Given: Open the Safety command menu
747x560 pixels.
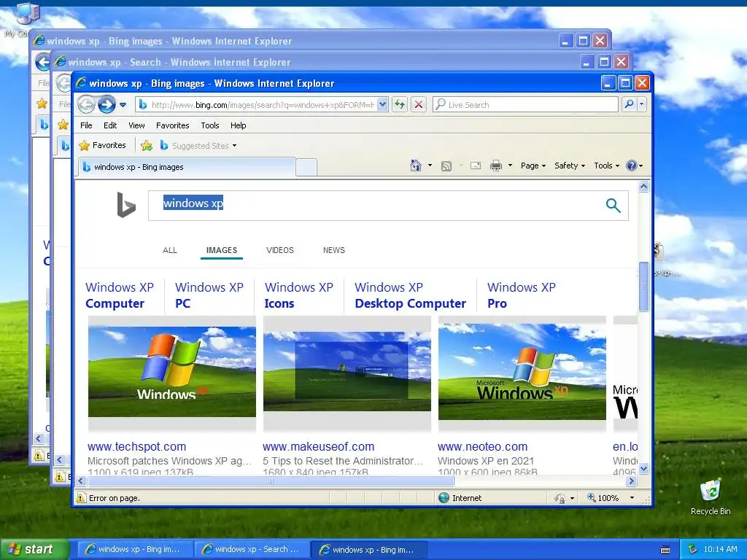Looking at the screenshot, I should pyautogui.click(x=570, y=166).
